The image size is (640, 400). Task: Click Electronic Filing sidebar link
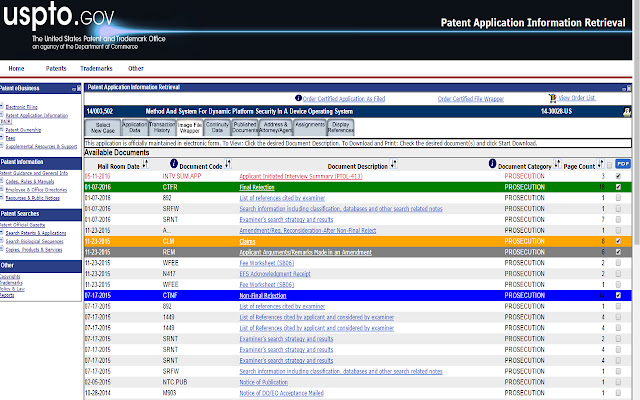pyautogui.click(x=21, y=107)
